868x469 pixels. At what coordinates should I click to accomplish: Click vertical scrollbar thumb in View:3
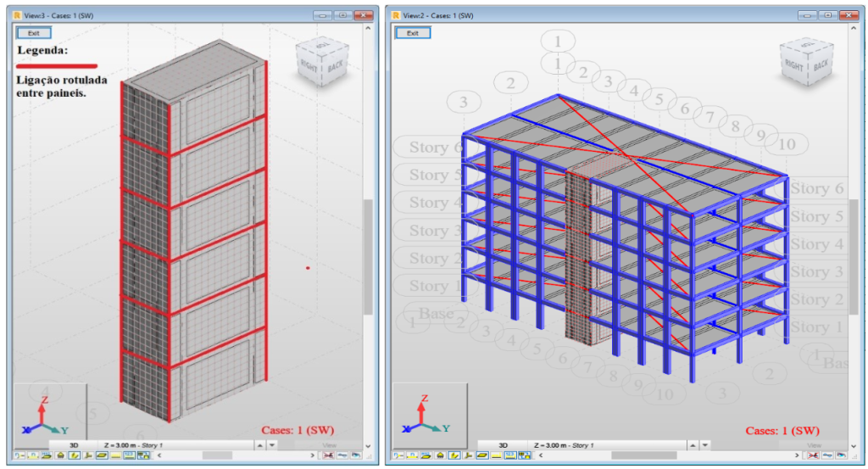(368, 258)
